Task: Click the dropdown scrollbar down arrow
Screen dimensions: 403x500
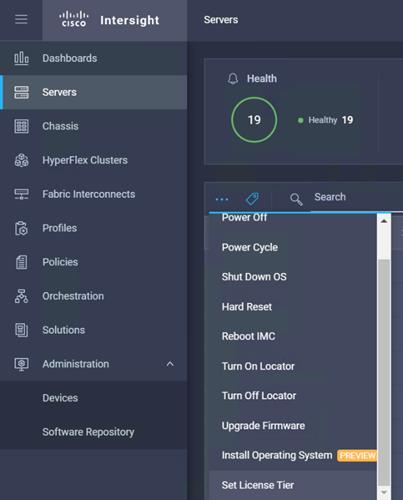Action: click(x=384, y=492)
